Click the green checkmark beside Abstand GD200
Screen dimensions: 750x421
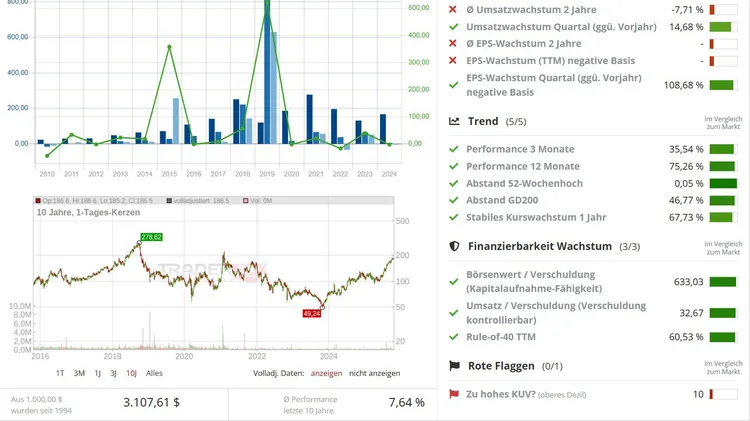point(454,200)
